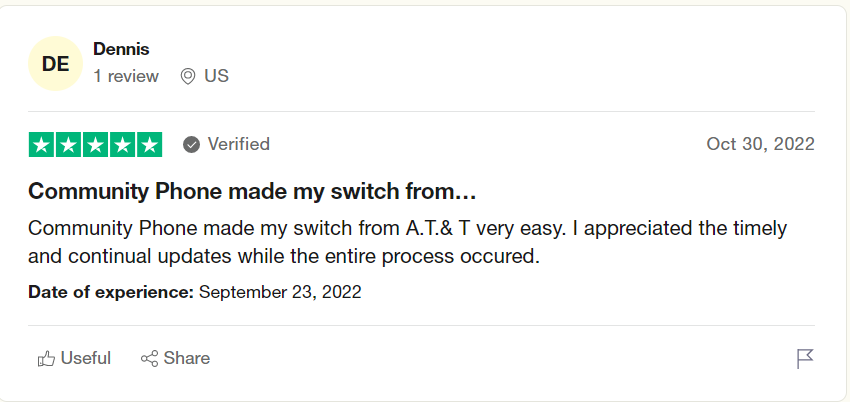Open reviewer Dennis's profile name
Screen dimensions: 850x402
[121, 48]
